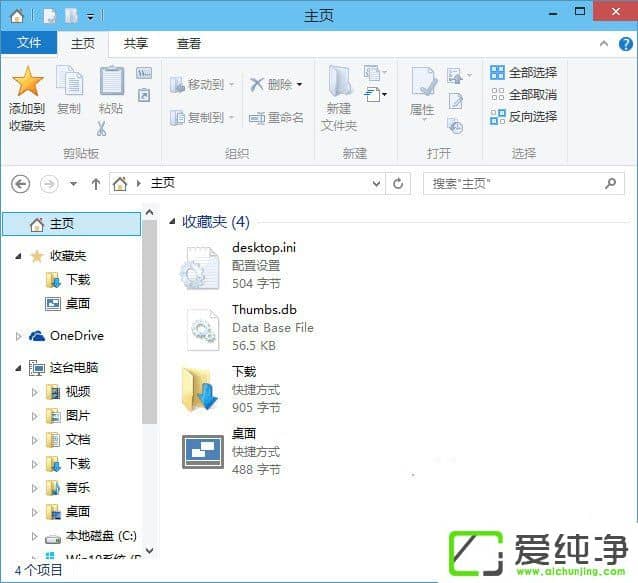Open the 文件 menu tab
638x583 pixels.
tap(29, 43)
